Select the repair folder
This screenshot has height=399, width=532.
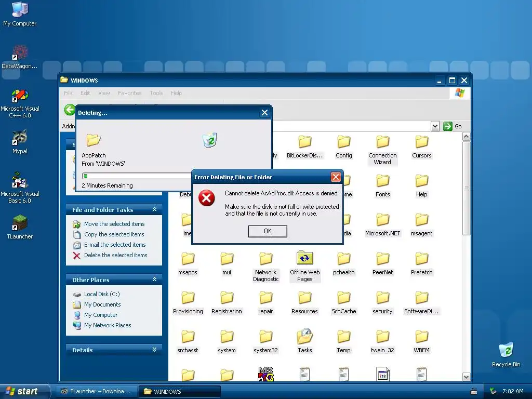pyautogui.click(x=265, y=303)
